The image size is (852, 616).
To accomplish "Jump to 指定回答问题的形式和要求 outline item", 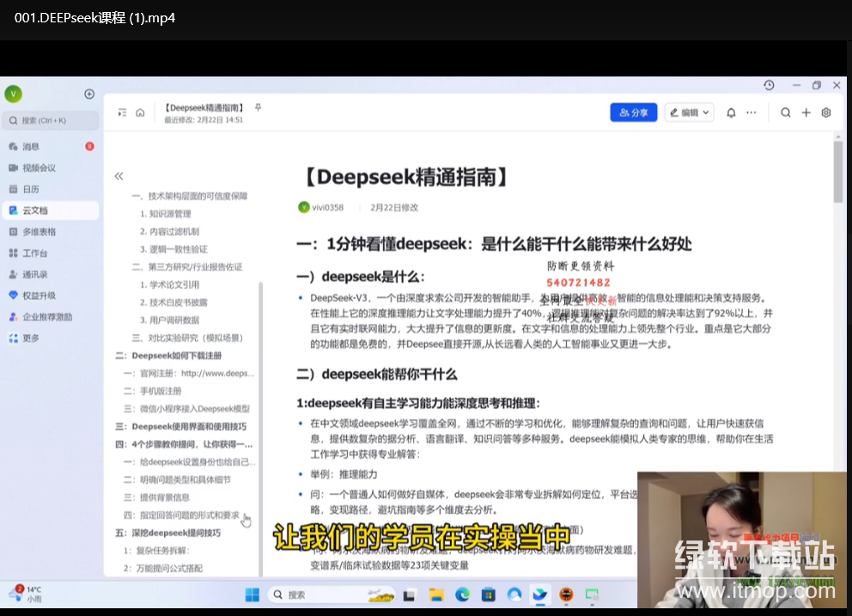I will tap(181, 515).
